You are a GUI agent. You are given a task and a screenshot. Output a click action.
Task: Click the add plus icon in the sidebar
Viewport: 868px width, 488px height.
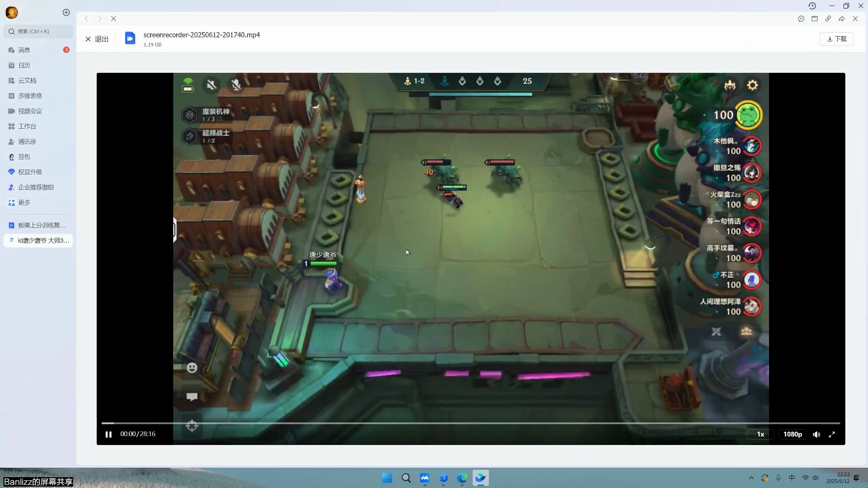(66, 13)
